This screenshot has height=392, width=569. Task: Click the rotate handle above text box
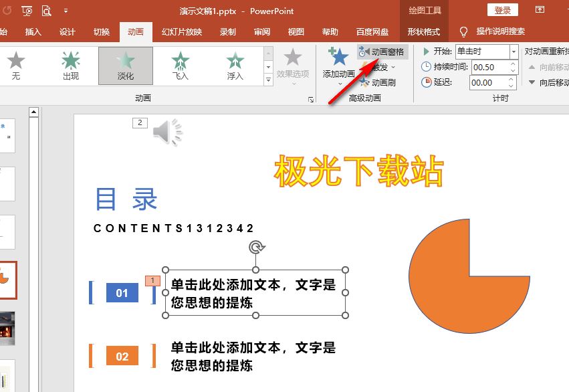(255, 248)
